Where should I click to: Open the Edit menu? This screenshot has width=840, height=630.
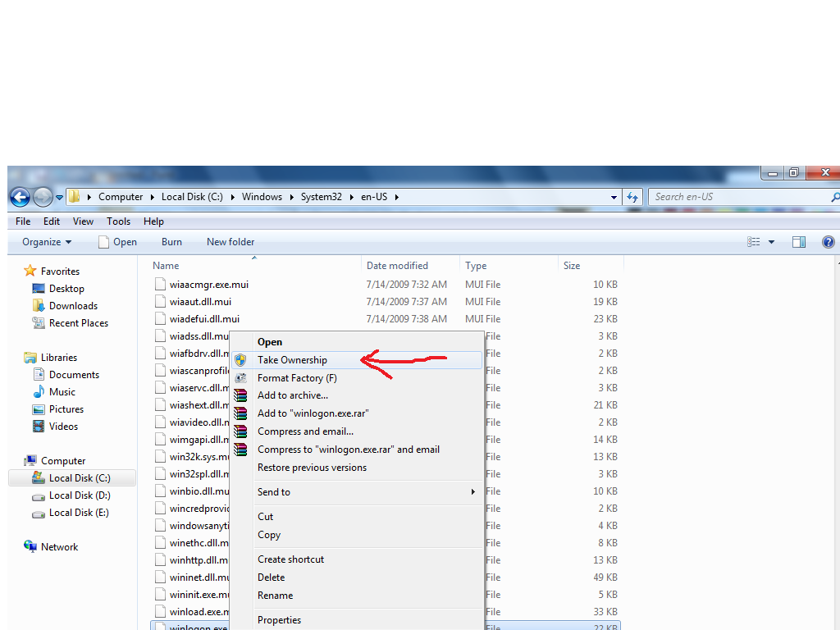coord(52,221)
